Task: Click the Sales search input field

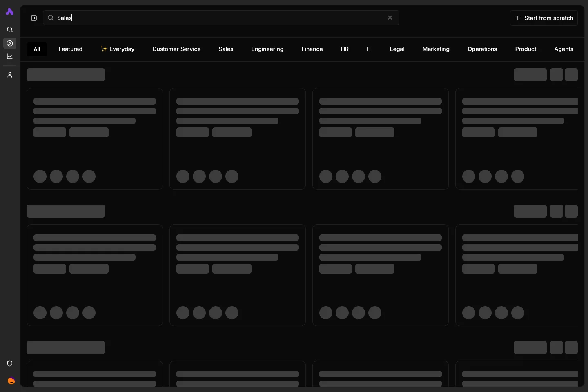Action: pyautogui.click(x=221, y=18)
